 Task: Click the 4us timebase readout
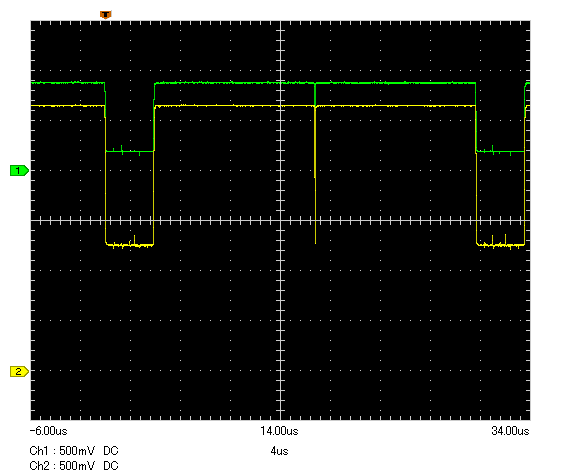click(279, 451)
